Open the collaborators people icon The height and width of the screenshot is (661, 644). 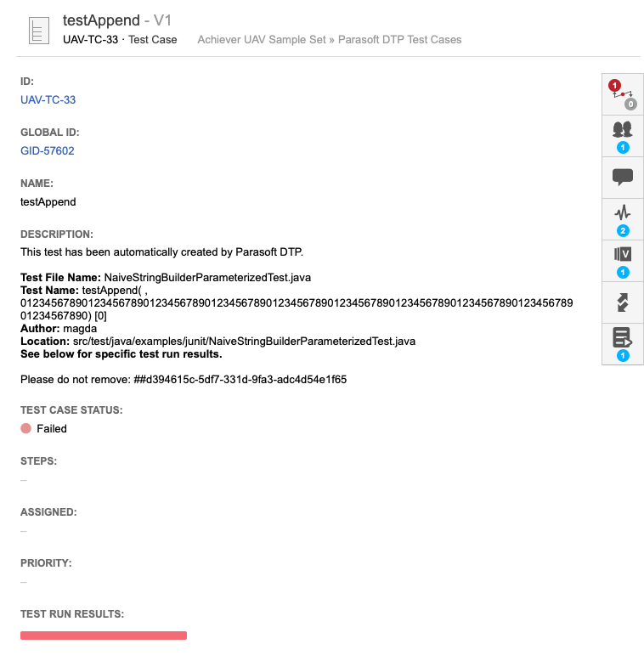pos(623,136)
